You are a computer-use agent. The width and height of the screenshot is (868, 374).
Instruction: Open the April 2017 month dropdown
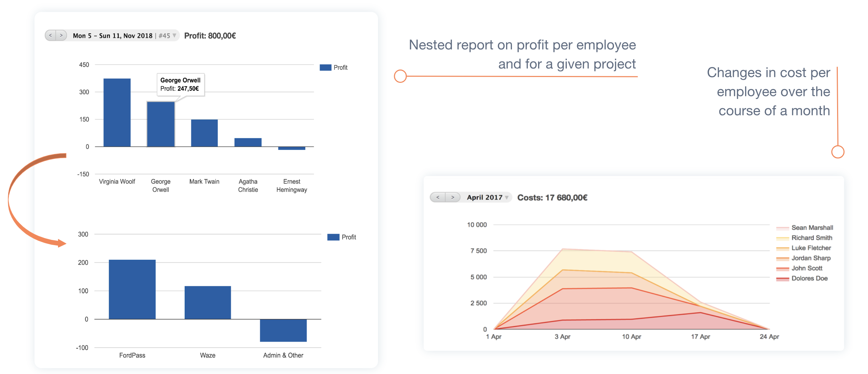tap(487, 197)
